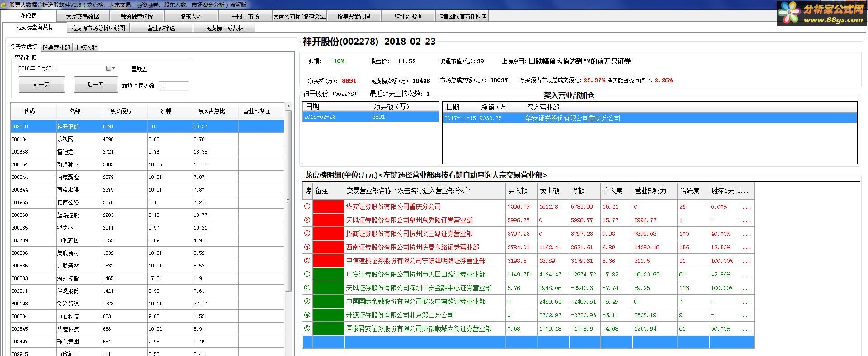
Task: Select stock row 中源家居
Action: pyautogui.click(x=147, y=240)
